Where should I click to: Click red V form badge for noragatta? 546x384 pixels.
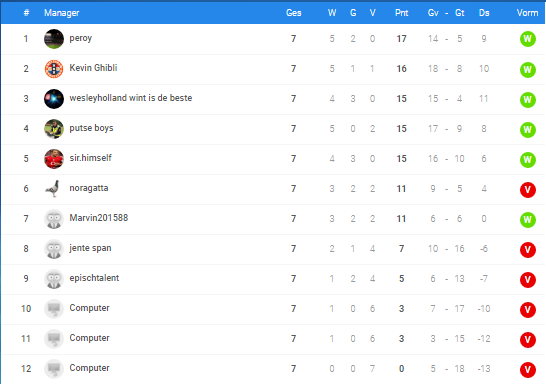coord(528,190)
